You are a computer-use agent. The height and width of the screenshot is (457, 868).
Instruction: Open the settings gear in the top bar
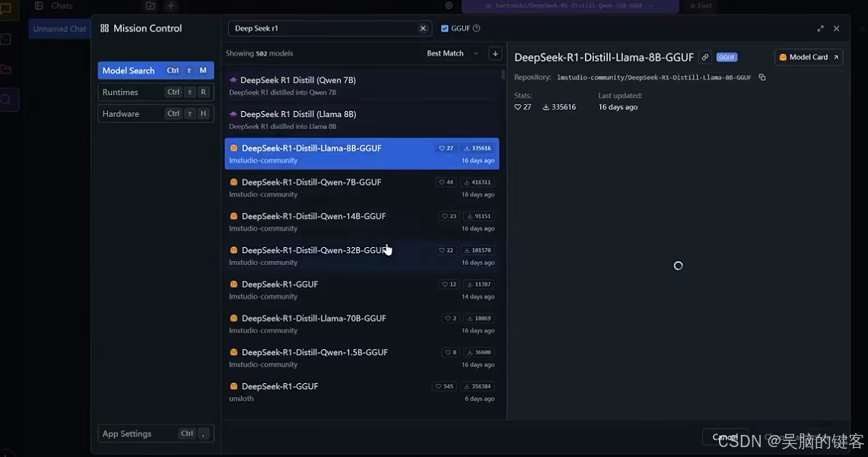[449, 5]
